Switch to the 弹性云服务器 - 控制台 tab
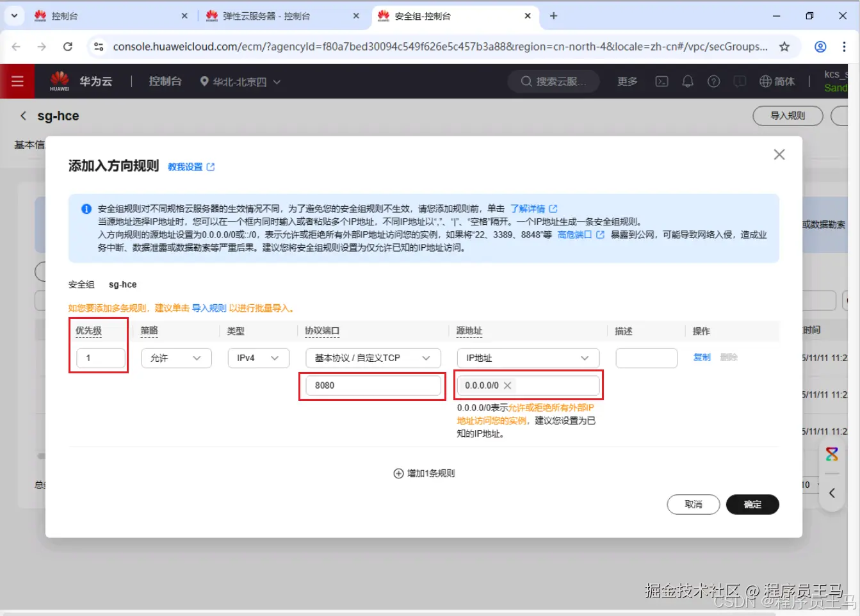Viewport: 860px width, 616px height. (282, 16)
